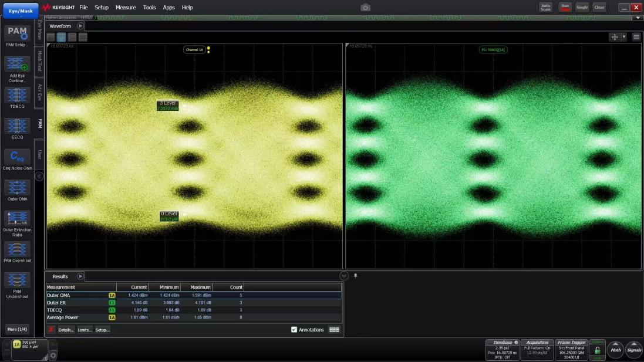This screenshot has height=362, width=644.
Task: Open the dropdown beside the pan crosshair tool
Action: click(x=623, y=37)
